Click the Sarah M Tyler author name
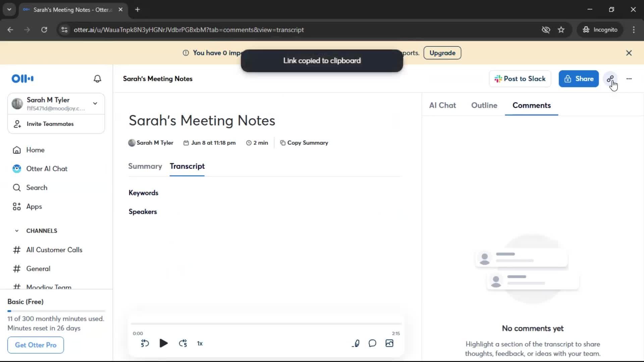Image resolution: width=644 pixels, height=362 pixels. (x=155, y=143)
